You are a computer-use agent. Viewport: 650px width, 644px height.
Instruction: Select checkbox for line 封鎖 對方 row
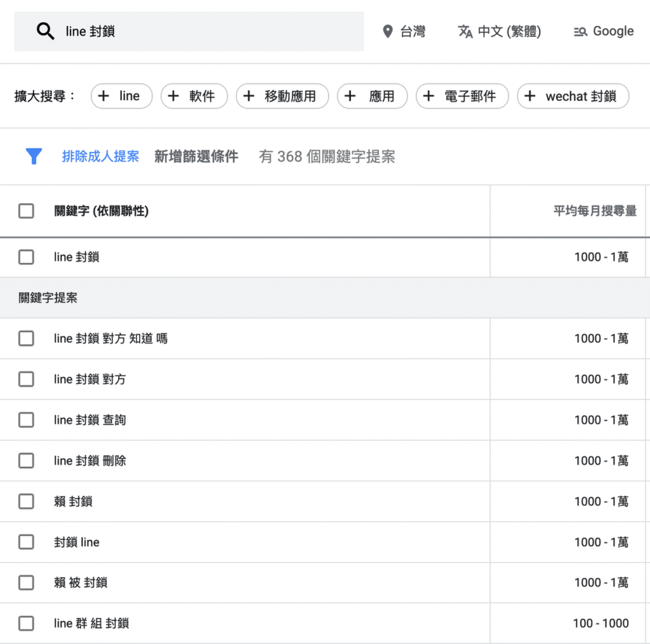click(26, 379)
